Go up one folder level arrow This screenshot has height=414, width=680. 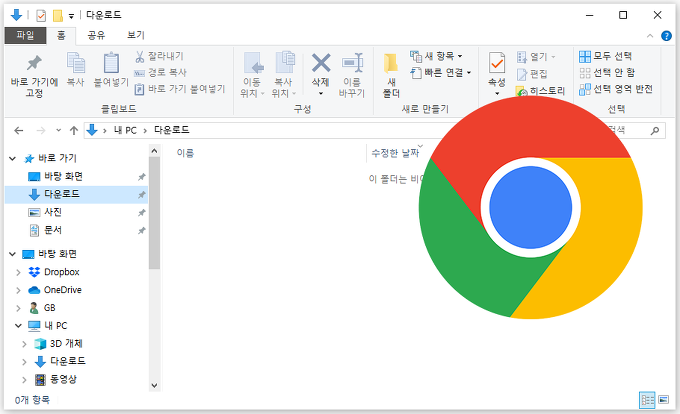point(74,130)
